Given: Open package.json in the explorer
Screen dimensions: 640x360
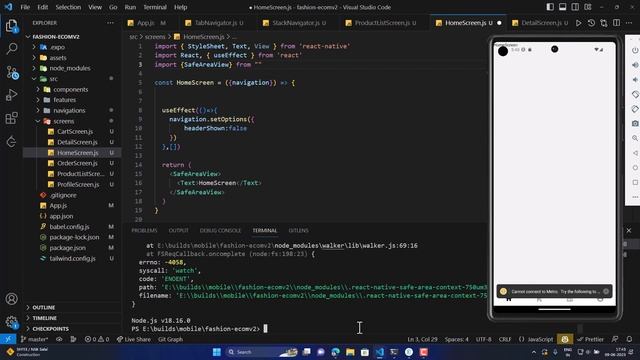Looking at the screenshot, I should click(x=68, y=248).
